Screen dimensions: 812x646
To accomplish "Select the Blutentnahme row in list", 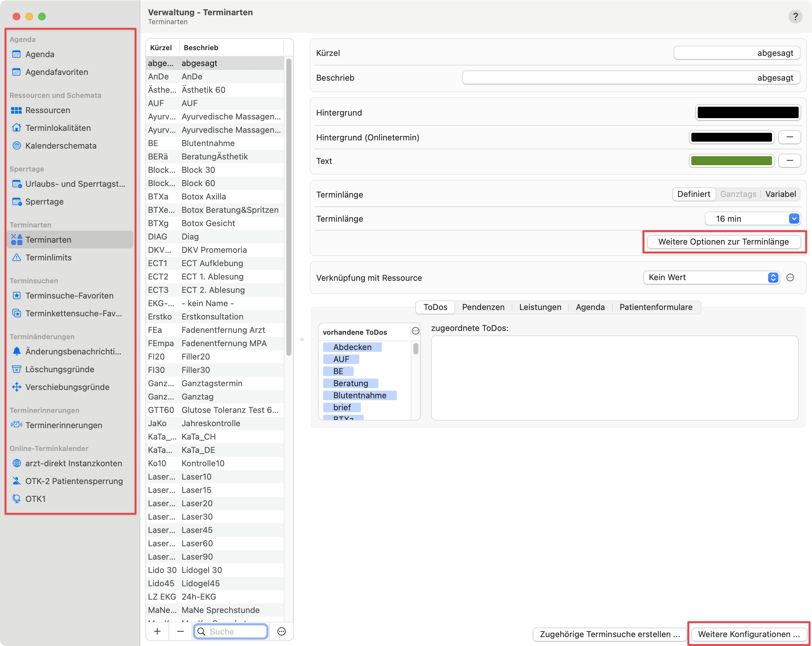I will pos(215,143).
